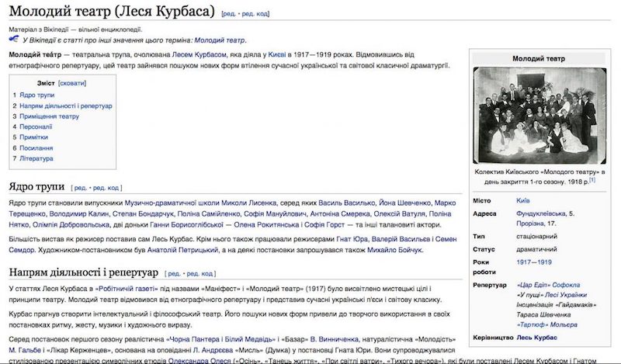This screenshot has width=621, height=364.
Task: Open «У пущі» Лесі Українки repertoire link
Action: click(552, 295)
